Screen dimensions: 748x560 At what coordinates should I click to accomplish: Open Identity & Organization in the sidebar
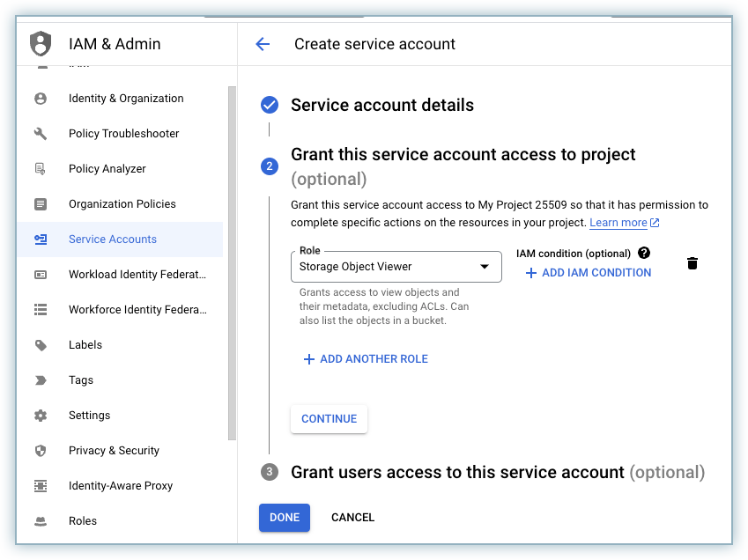click(126, 99)
